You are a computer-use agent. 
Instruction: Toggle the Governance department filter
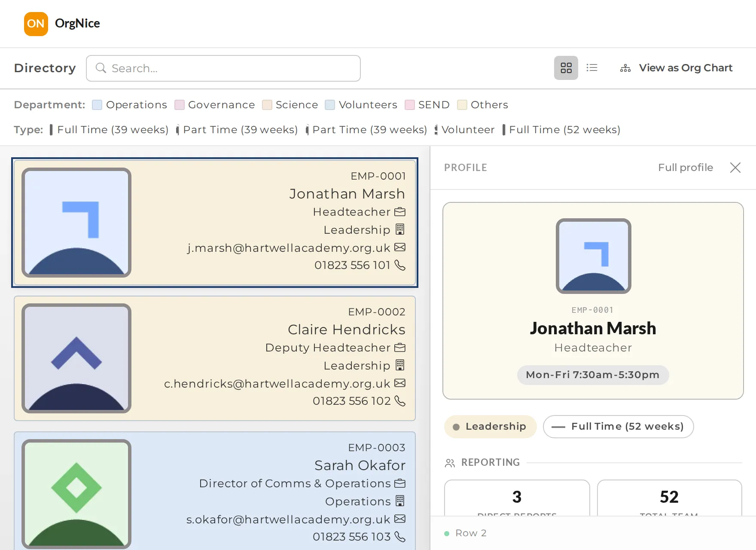pyautogui.click(x=215, y=105)
